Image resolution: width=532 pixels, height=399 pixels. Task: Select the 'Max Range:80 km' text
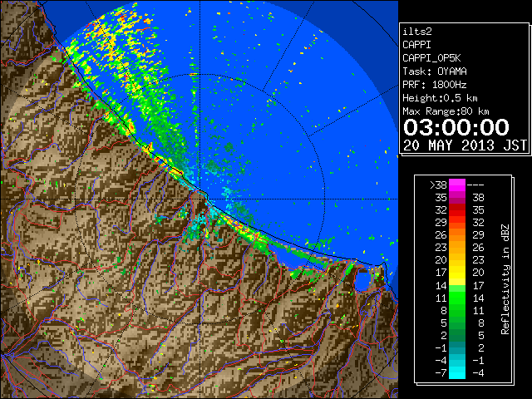click(x=446, y=111)
